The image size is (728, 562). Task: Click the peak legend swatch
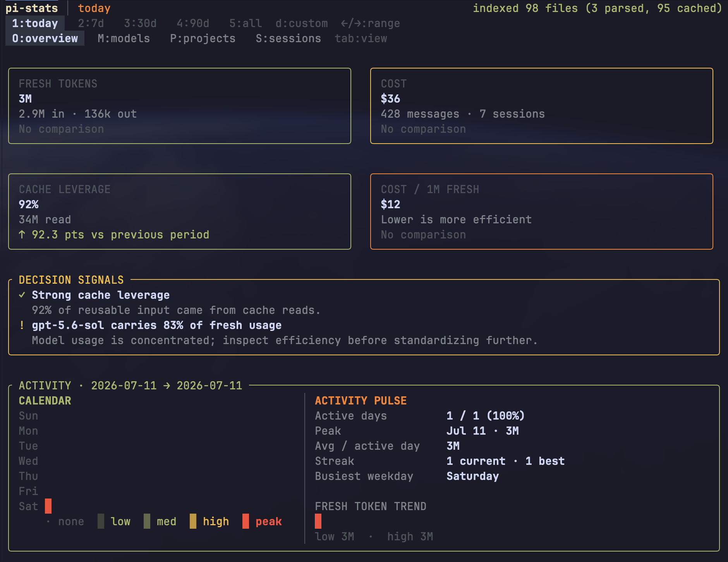coord(246,521)
